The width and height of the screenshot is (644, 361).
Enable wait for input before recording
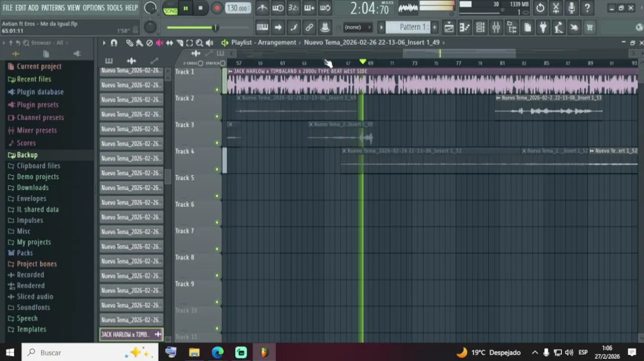[277, 8]
